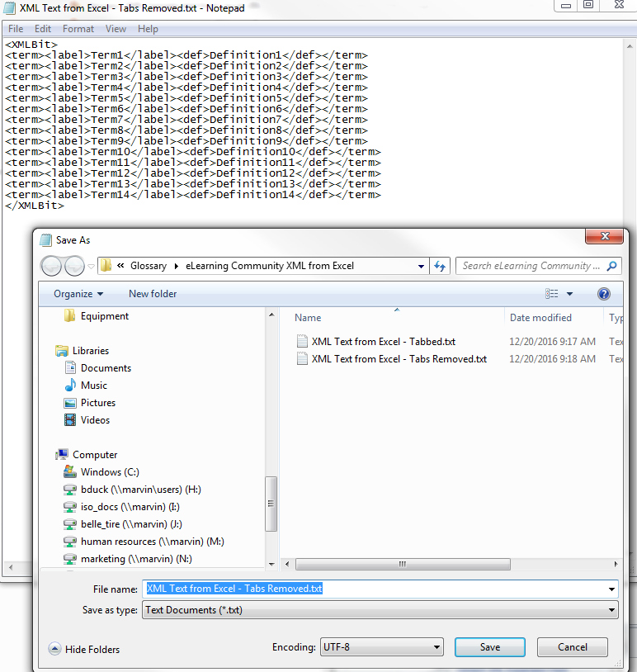Screen dimensions: 637x672
Task: Open the Edit menu in Notepad
Action: coord(43,29)
